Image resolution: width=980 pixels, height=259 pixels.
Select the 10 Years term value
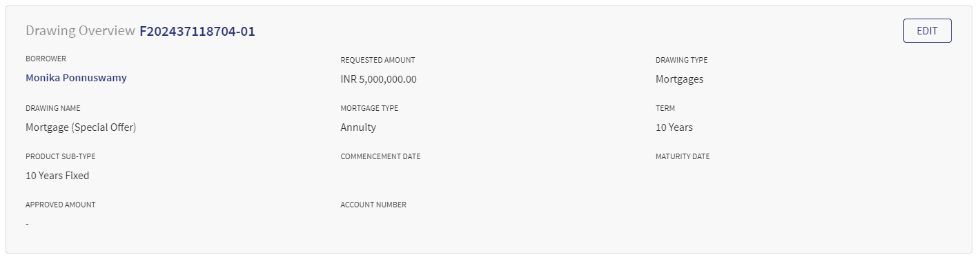pyautogui.click(x=674, y=127)
